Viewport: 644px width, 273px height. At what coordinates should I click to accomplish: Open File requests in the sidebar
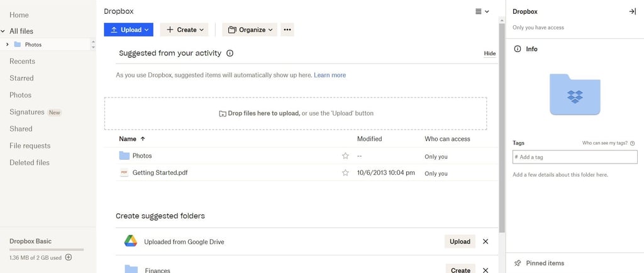30,146
